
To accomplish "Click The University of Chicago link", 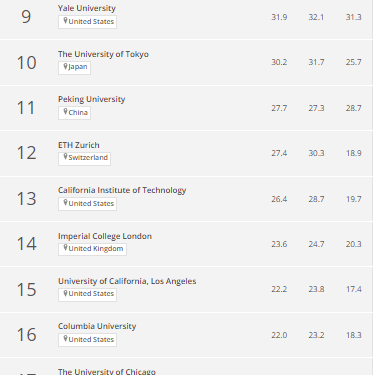I will [107, 371].
